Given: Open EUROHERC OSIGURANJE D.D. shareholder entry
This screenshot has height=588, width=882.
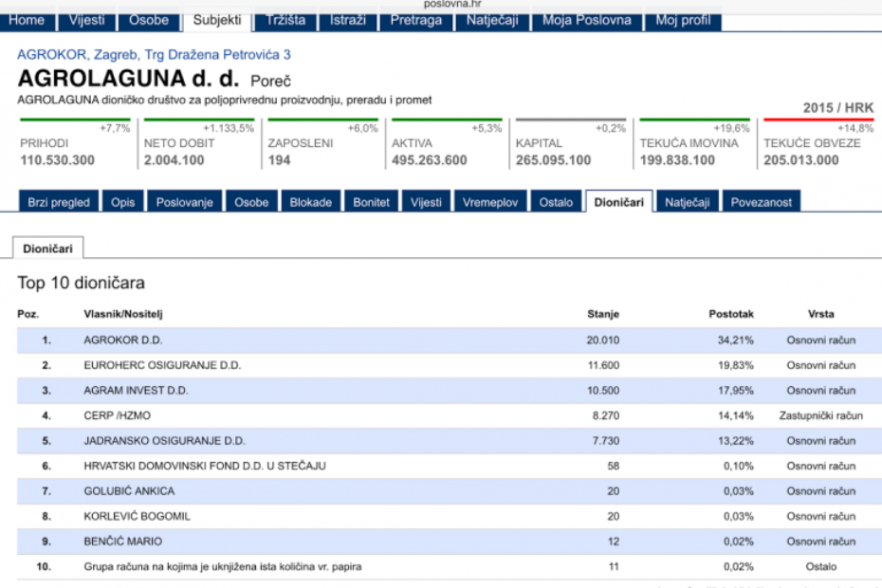Looking at the screenshot, I should tap(162, 365).
